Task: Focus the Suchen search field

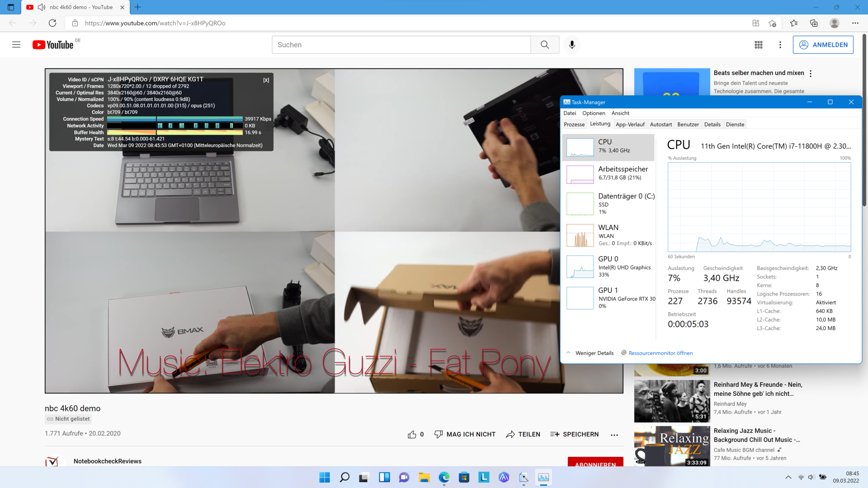Action: [x=401, y=45]
